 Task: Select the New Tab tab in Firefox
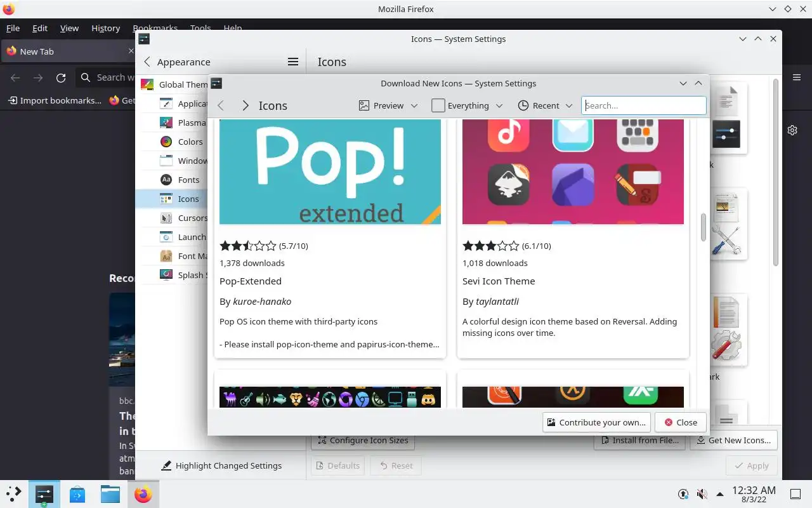[x=68, y=51]
